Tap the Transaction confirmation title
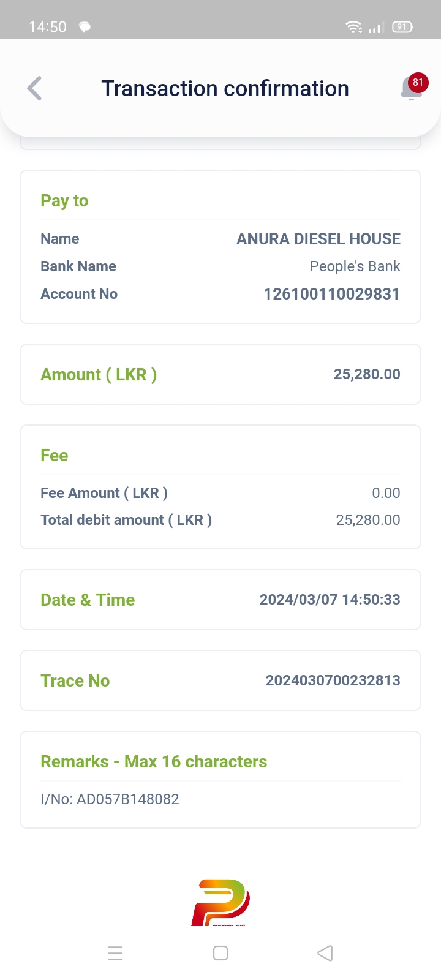441x980 pixels. tap(225, 88)
